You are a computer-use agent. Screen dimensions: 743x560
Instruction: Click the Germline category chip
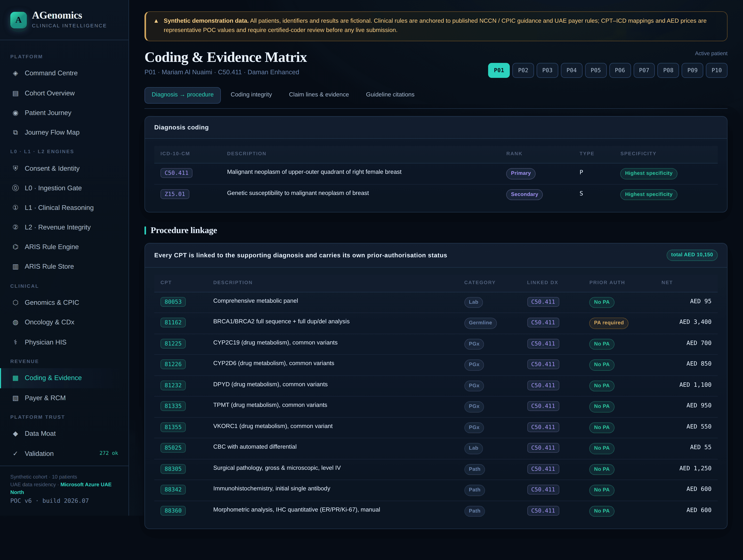(x=480, y=323)
